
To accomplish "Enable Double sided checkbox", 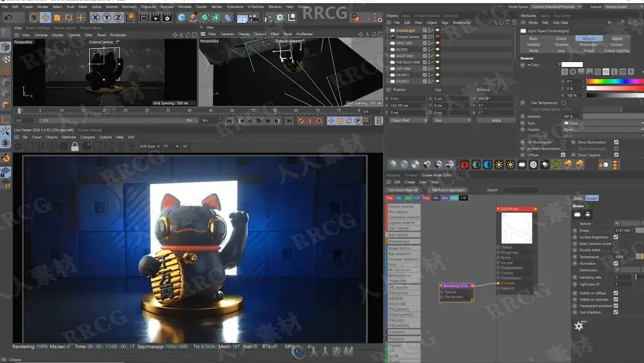I will click(x=616, y=250).
